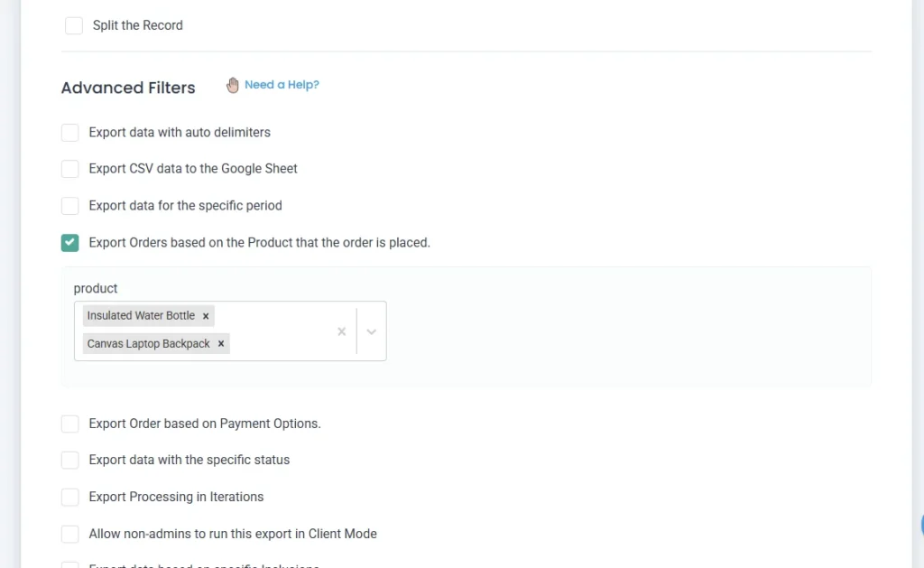Click the partially visible bottom checkbox
924x568 pixels.
[70, 564]
